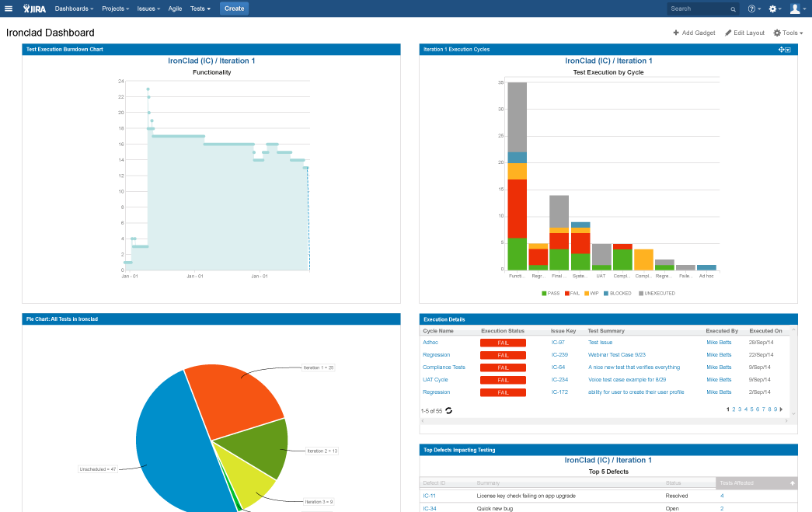Expand the arrow next to the user avatar
Viewport: 812px width, 512px height.
(803, 9)
